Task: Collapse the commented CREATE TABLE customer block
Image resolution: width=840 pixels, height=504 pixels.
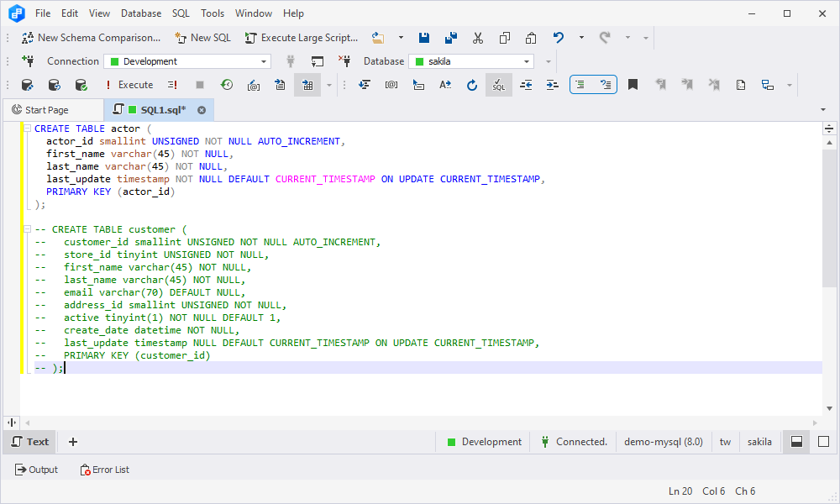Action: click(x=28, y=229)
